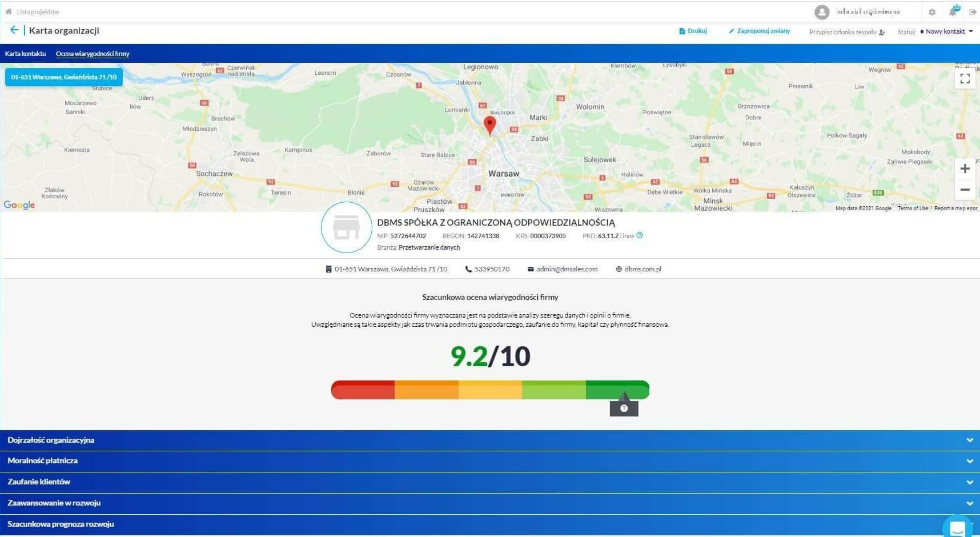Image resolution: width=980 pixels, height=537 pixels.
Task: Select Ocena wiarygodności firmy tab
Action: (x=93, y=54)
